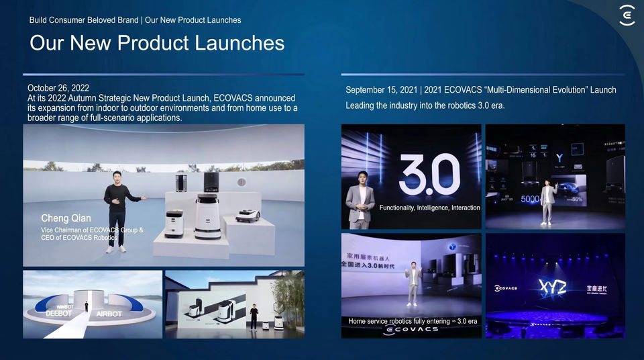Open the outdoor robots courtyard thumbnail
The width and height of the screenshot is (644, 360).
[x=235, y=304]
